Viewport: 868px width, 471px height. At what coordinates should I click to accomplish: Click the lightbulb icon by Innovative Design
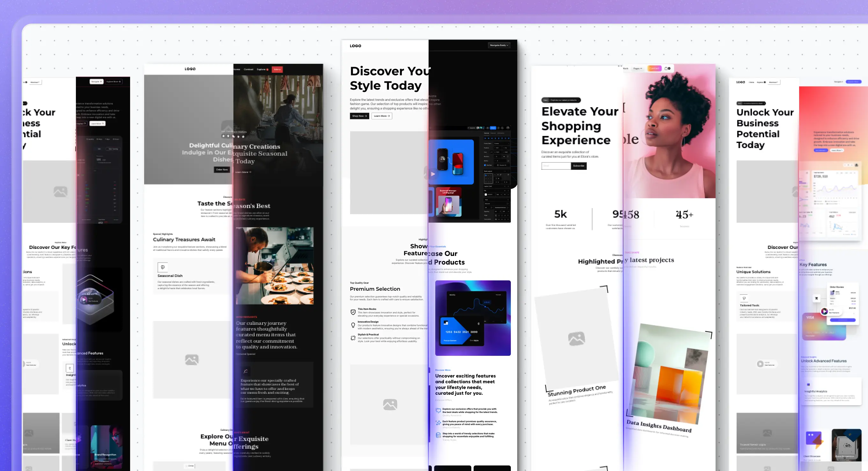coord(353,325)
